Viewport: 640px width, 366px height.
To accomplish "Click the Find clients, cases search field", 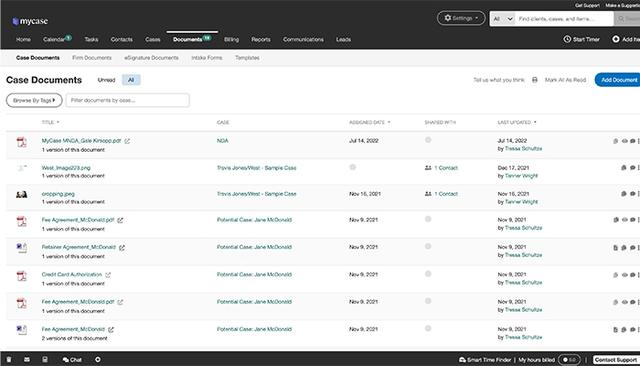I will click(x=564, y=19).
